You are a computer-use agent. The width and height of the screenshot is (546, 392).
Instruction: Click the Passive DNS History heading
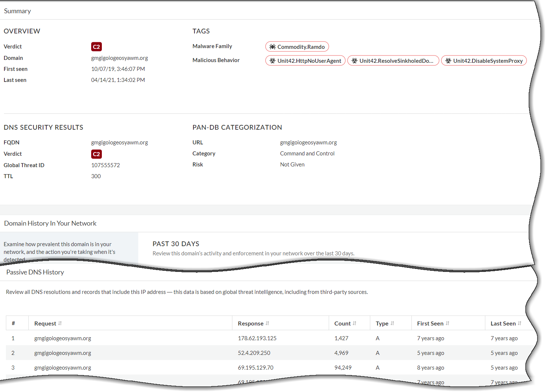35,272
